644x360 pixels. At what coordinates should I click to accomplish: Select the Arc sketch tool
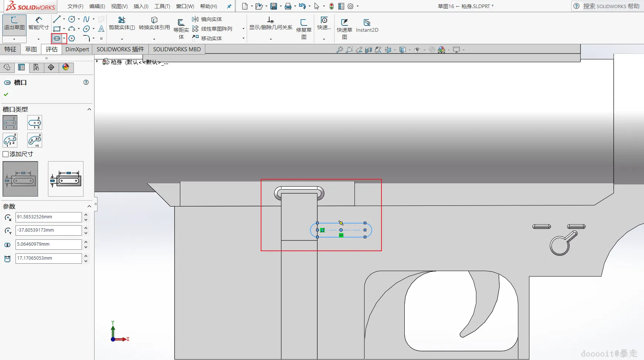72,29
